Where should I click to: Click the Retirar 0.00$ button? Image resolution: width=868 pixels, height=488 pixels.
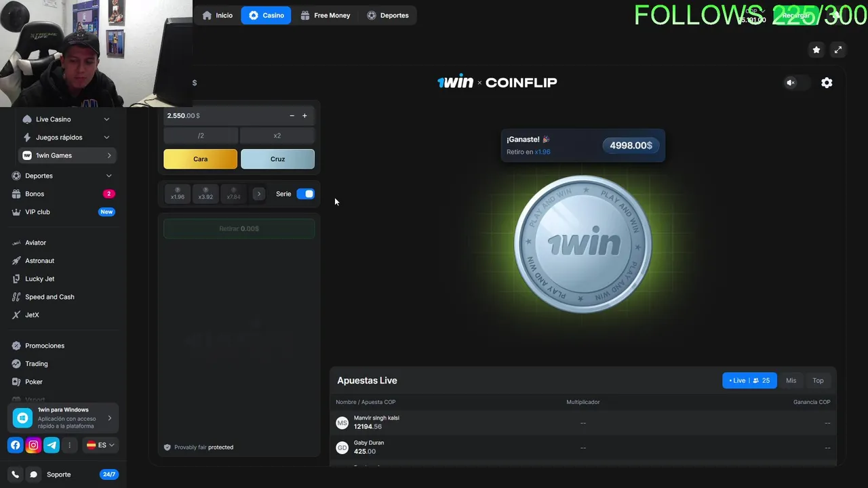[239, 228]
